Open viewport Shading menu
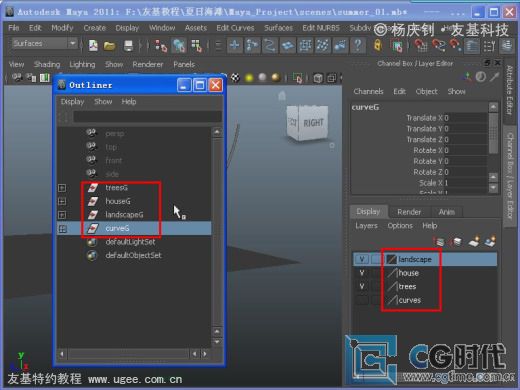 tap(47, 64)
